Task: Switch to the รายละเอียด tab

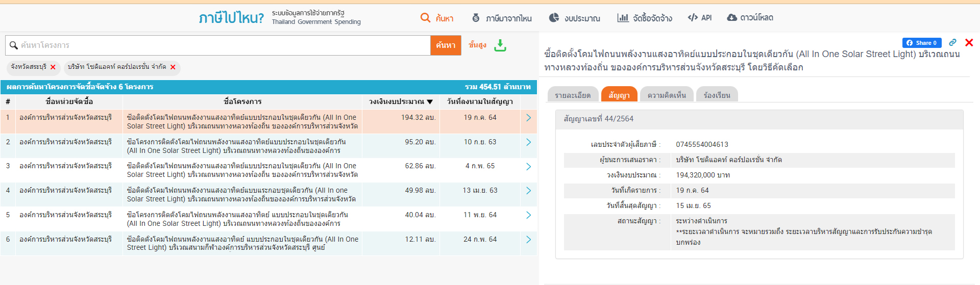Action: pyautogui.click(x=573, y=95)
